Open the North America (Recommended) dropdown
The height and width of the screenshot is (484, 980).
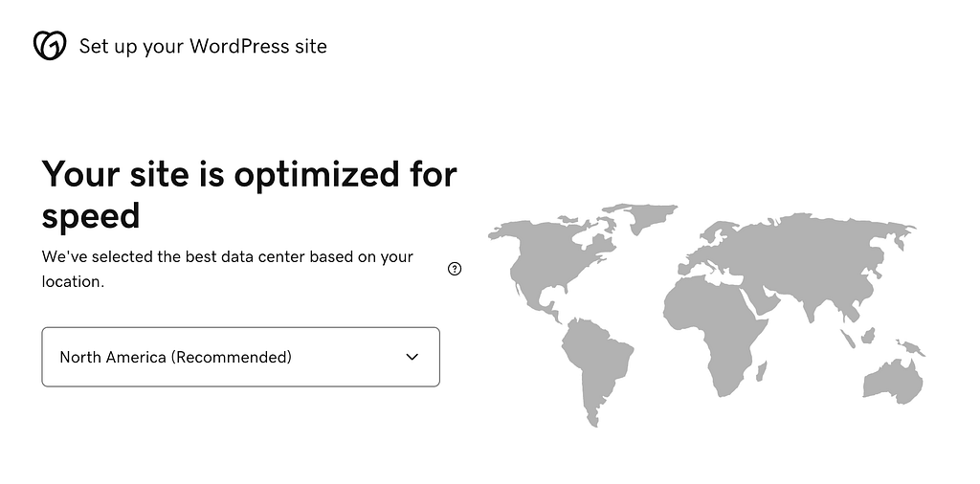click(x=240, y=357)
